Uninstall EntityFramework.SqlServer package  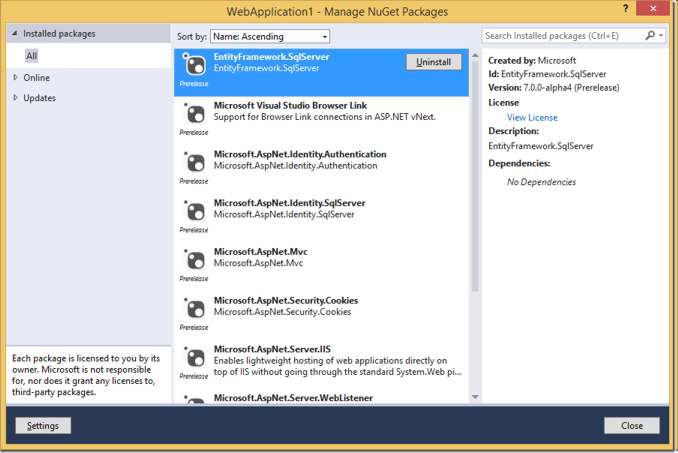click(x=433, y=62)
